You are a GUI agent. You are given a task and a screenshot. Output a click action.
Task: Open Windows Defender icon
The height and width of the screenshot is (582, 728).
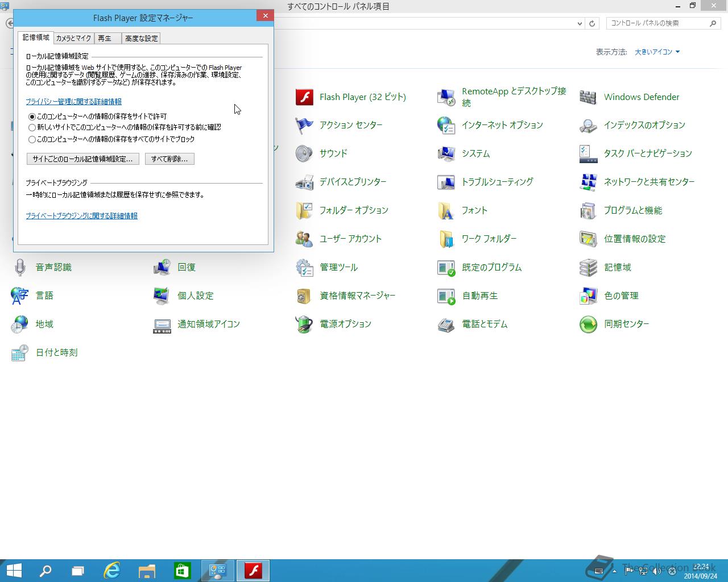pos(589,97)
